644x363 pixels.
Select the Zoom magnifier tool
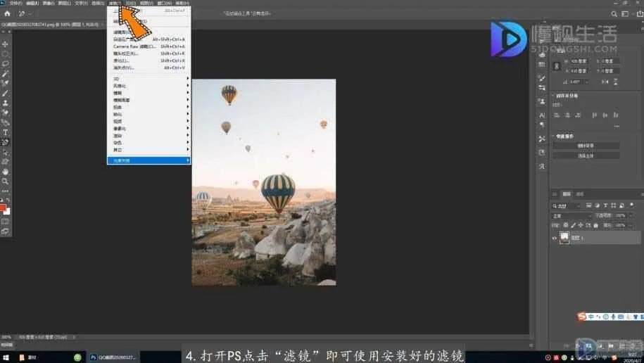pos(6,181)
